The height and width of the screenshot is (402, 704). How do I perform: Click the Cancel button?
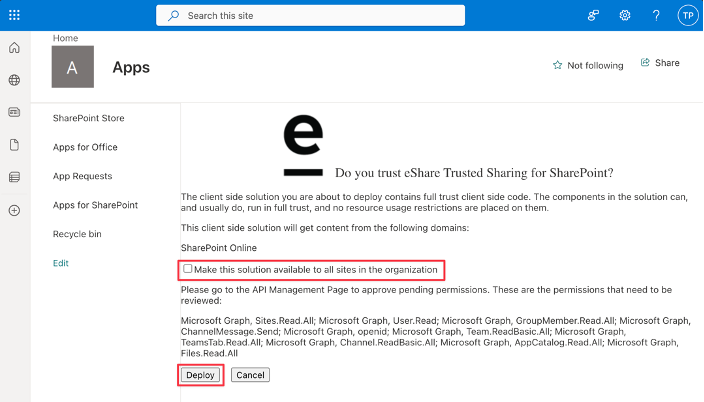point(251,375)
